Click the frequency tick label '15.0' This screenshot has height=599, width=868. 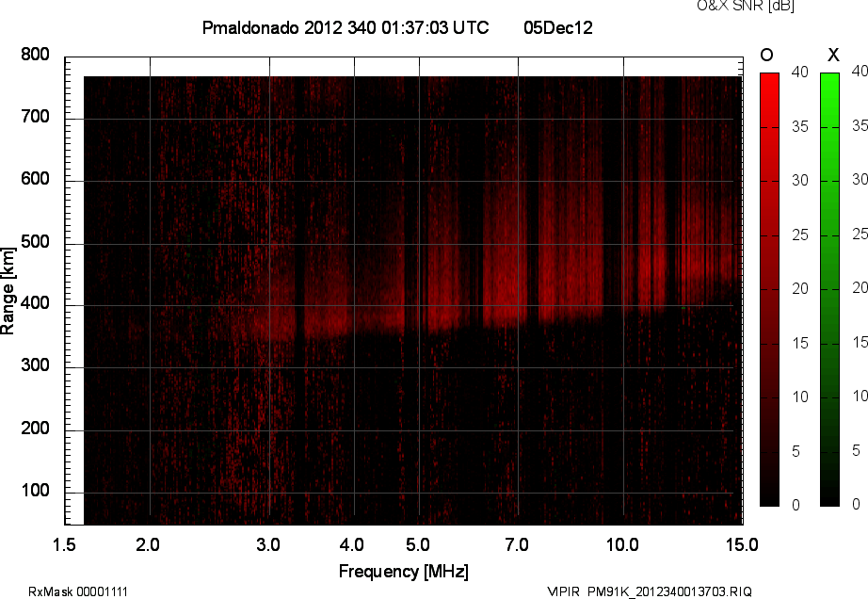click(742, 544)
